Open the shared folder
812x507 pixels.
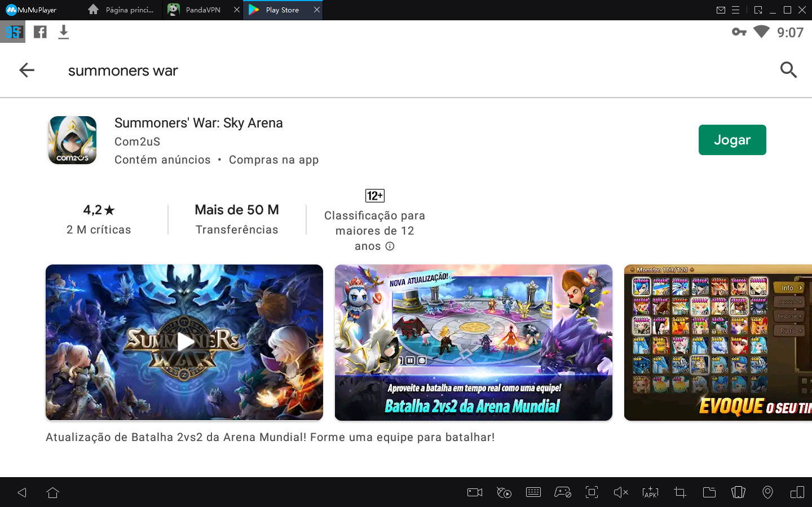click(x=709, y=492)
